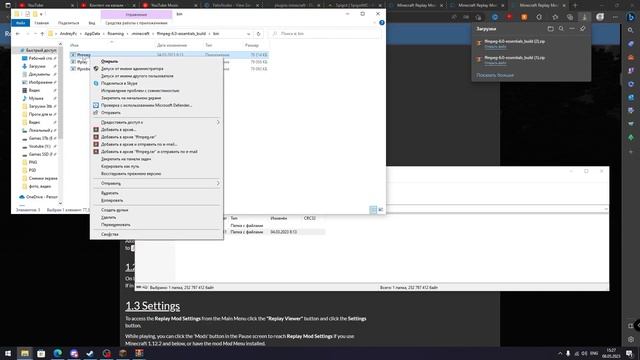Switch to large icons view in Explorer status bar
The width and height of the screenshot is (640, 360).
[380, 209]
